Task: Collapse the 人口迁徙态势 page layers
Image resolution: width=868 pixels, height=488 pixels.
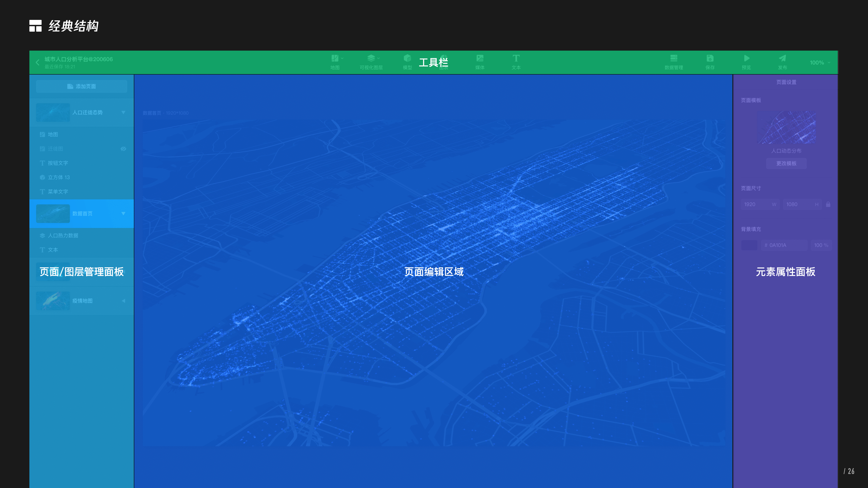Action: 123,113
